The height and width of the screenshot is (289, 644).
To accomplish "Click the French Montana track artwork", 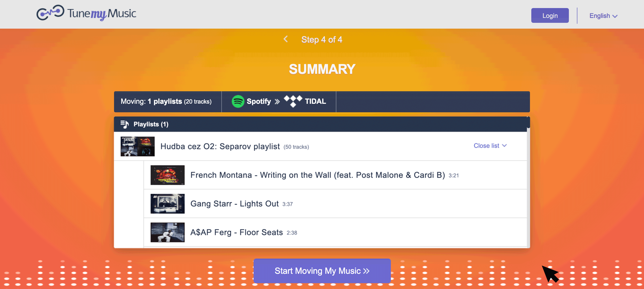I will (167, 175).
